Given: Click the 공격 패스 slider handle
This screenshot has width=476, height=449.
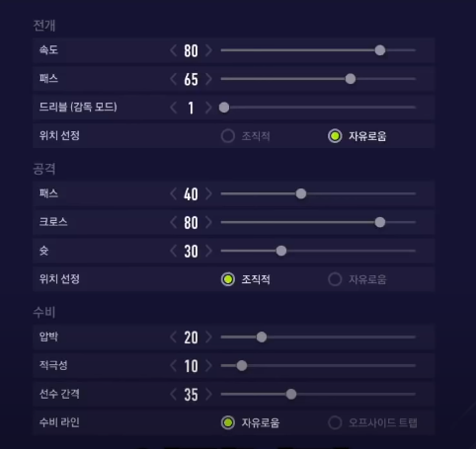Looking at the screenshot, I should coord(301,193).
